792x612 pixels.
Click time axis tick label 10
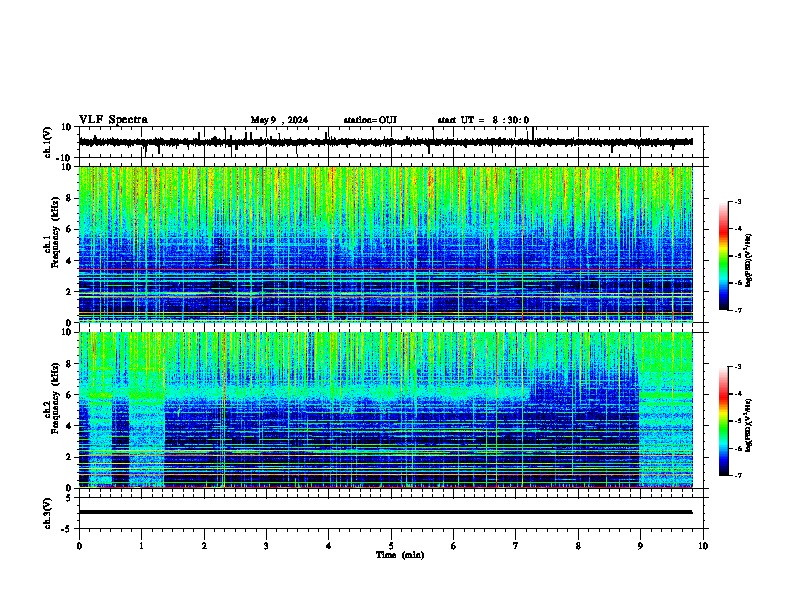point(703,546)
